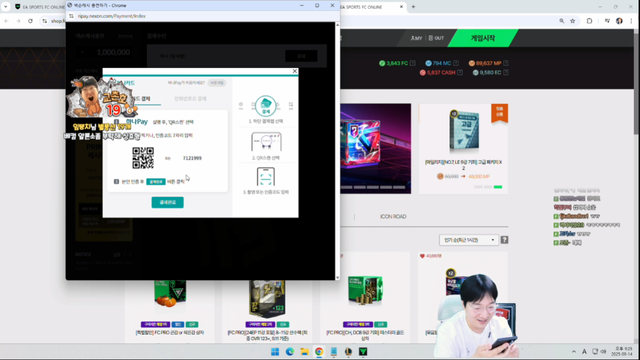Open the +123 card pack product thumbnail

(x=267, y=298)
